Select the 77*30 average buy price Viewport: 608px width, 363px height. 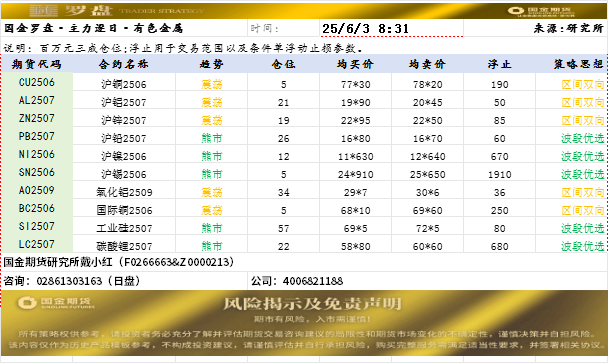pos(356,84)
